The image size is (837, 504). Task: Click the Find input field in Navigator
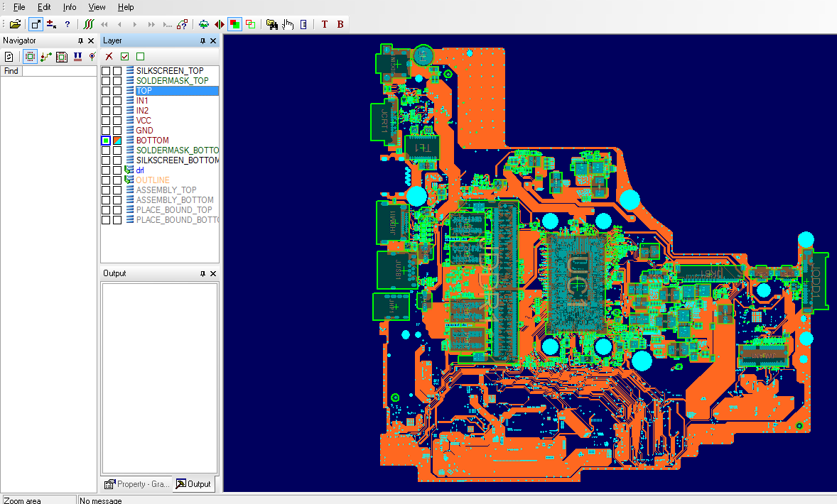click(59, 71)
